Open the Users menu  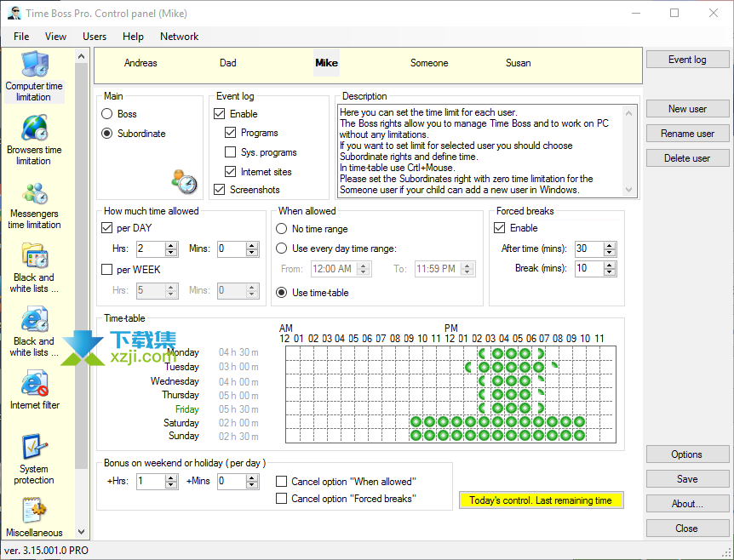point(95,37)
